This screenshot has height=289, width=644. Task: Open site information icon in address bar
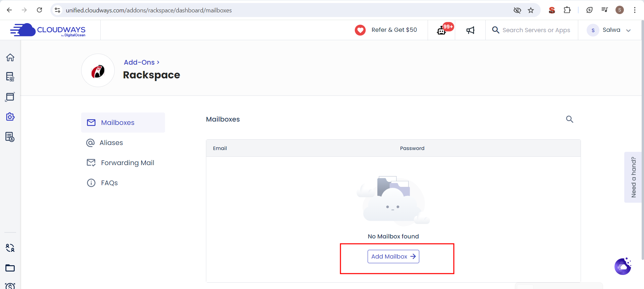58,10
